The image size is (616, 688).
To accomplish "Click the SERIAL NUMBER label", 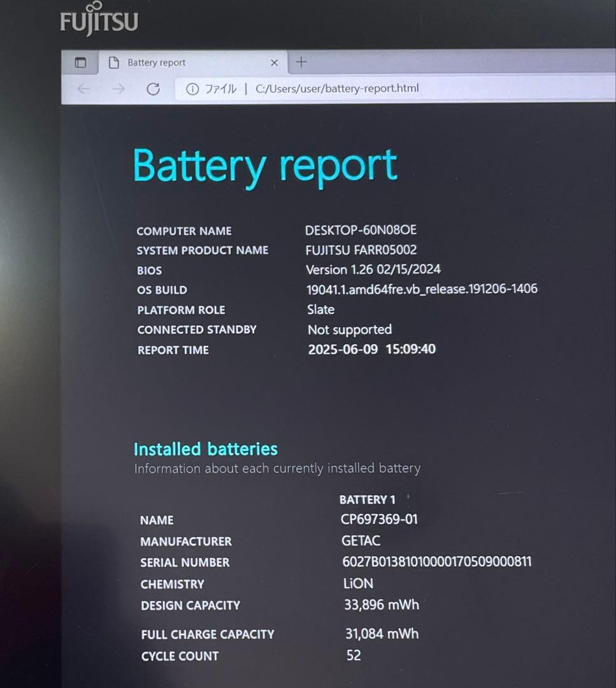I will click(x=185, y=563).
